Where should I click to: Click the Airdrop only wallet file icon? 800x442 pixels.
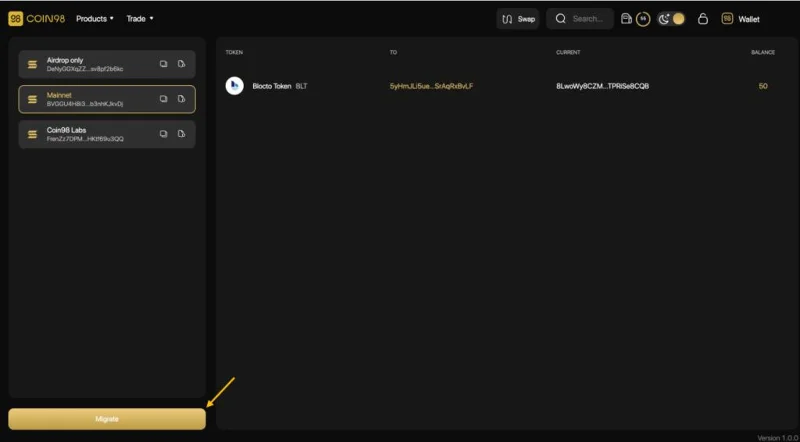tap(181, 64)
